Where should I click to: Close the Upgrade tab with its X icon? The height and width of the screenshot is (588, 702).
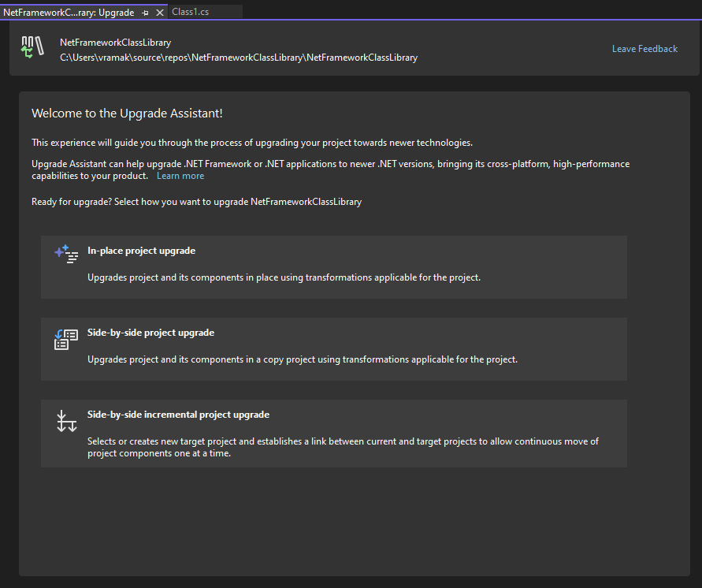point(160,13)
